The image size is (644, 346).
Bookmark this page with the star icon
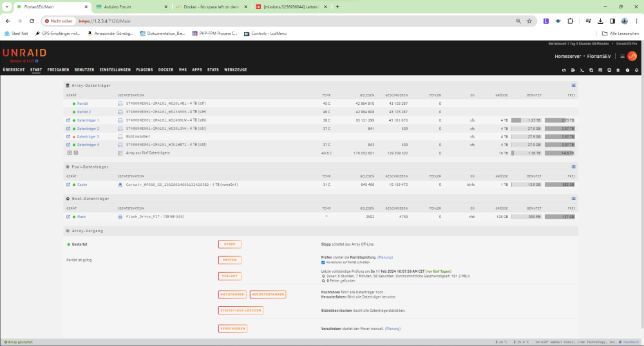tap(529, 21)
